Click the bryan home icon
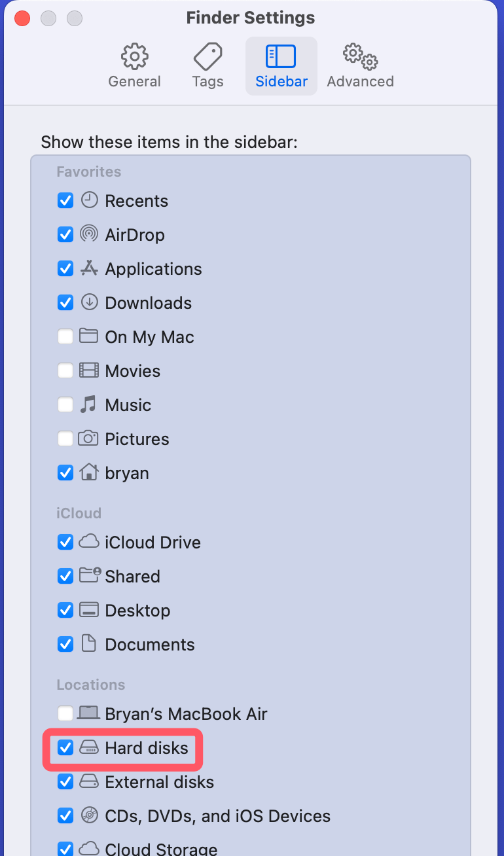Screen dimensions: 504x856 88,473
